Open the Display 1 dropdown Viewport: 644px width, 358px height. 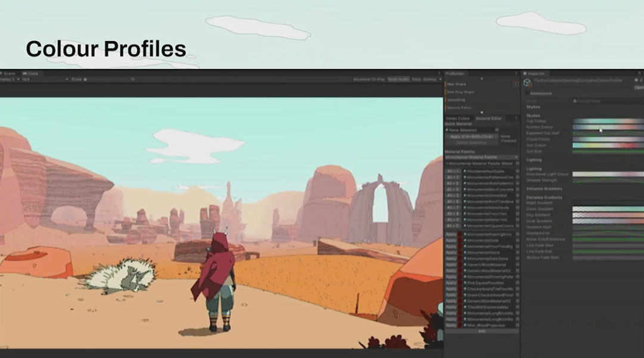click(x=9, y=79)
